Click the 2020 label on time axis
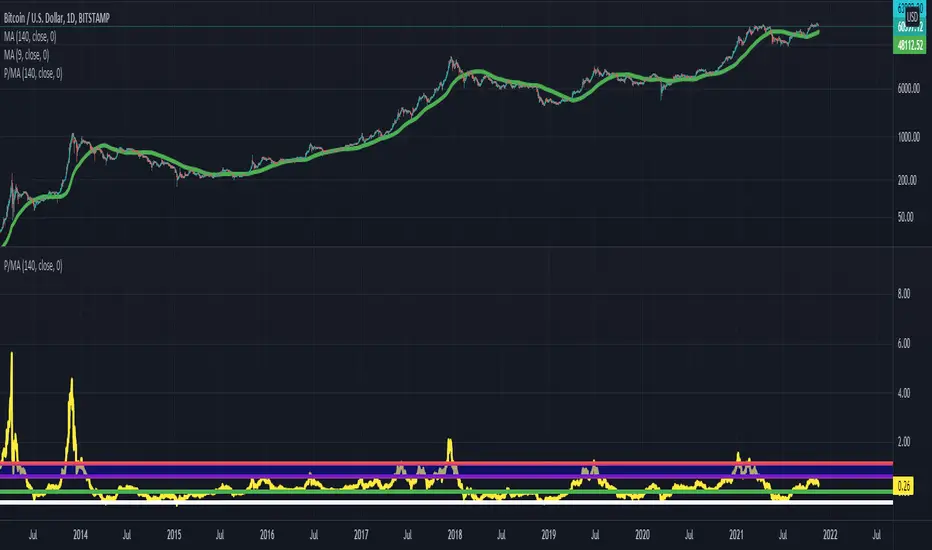932x550 pixels. (x=643, y=535)
